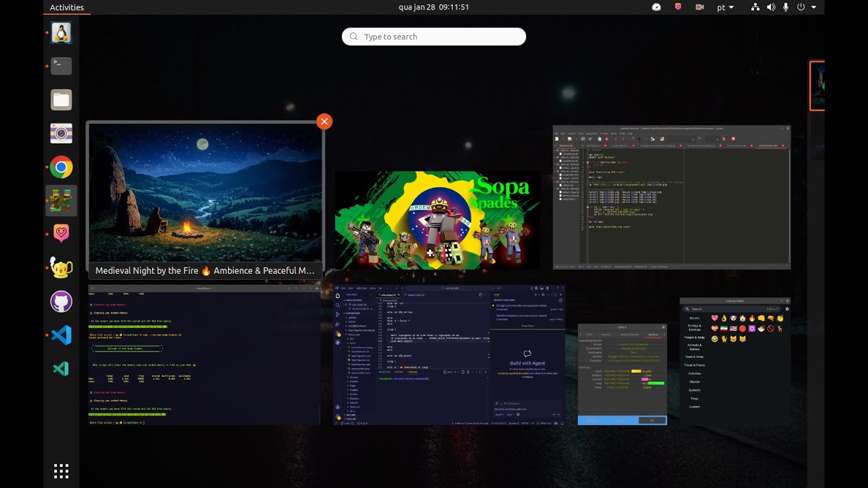This screenshot has height=488, width=868.
Task: Open Google Chrome from the dock
Action: 61,167
